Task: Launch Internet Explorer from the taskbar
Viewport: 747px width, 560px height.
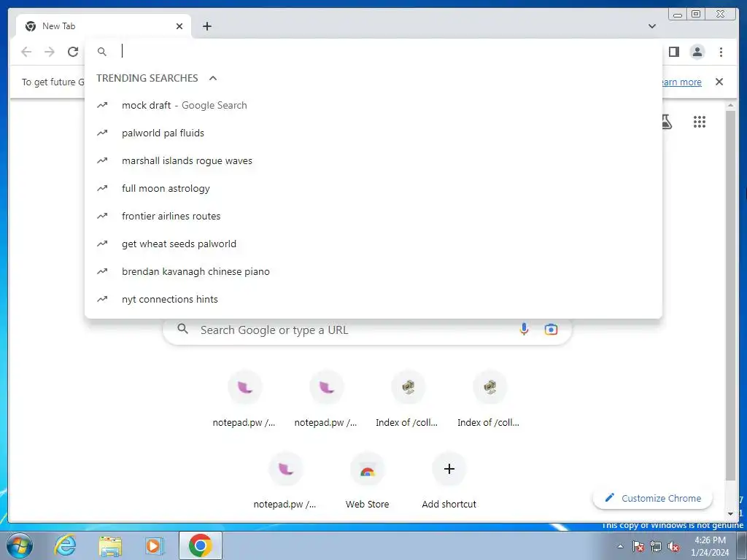Action: click(x=65, y=545)
